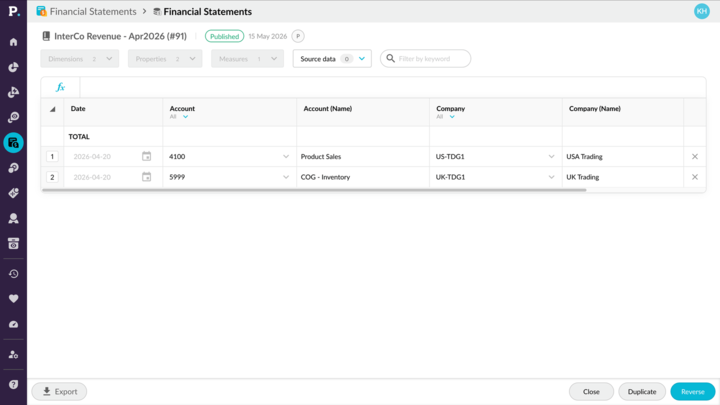This screenshot has height=405, width=720.
Task: Click the select-all triangle in table corner
Action: tap(52, 109)
